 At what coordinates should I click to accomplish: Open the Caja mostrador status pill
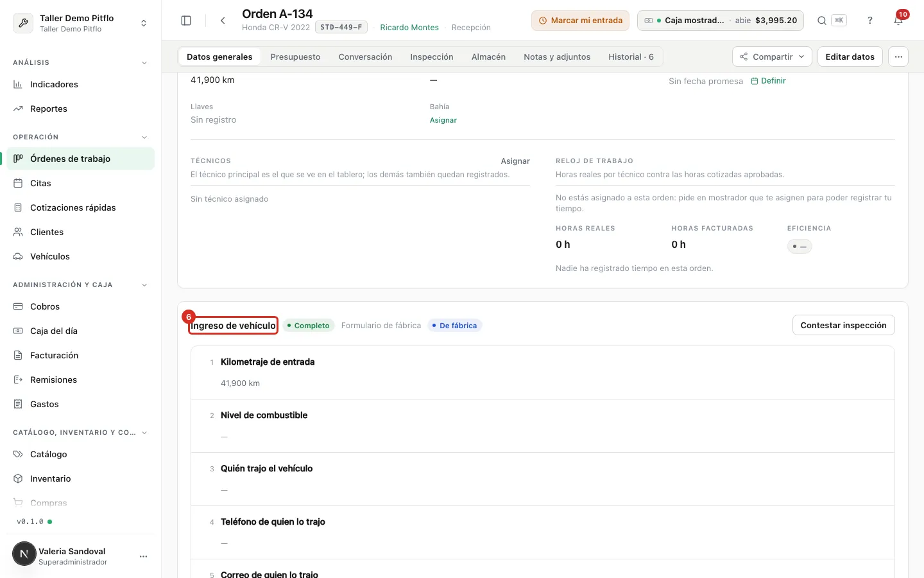point(720,21)
